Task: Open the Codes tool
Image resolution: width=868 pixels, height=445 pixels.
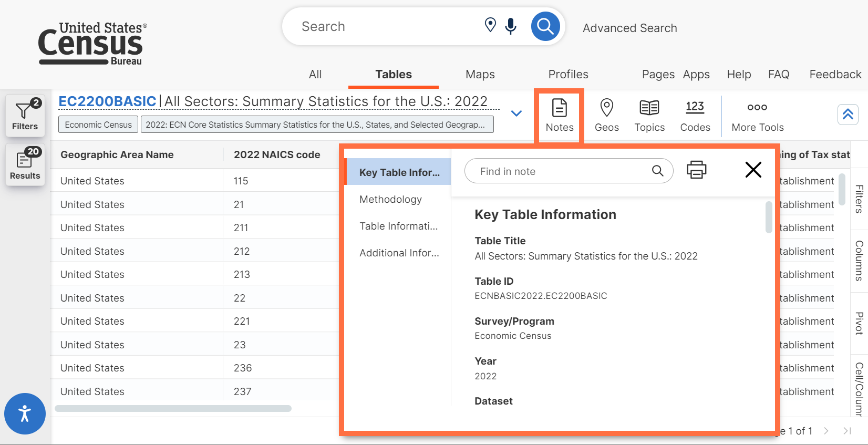Action: (695, 116)
